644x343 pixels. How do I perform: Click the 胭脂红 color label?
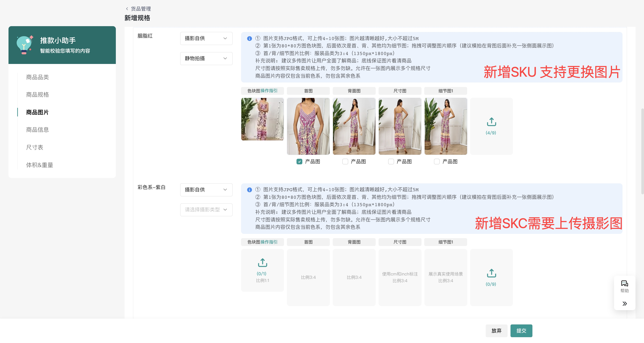(x=145, y=36)
